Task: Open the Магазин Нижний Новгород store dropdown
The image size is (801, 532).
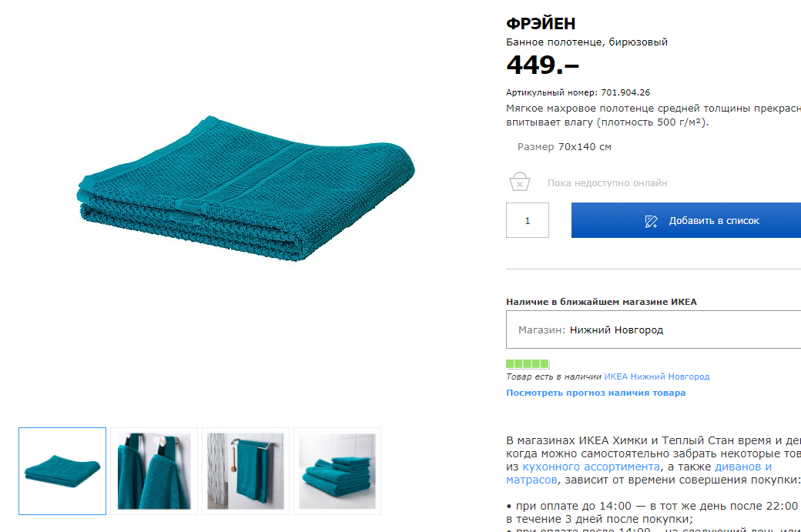Action: tap(653, 330)
